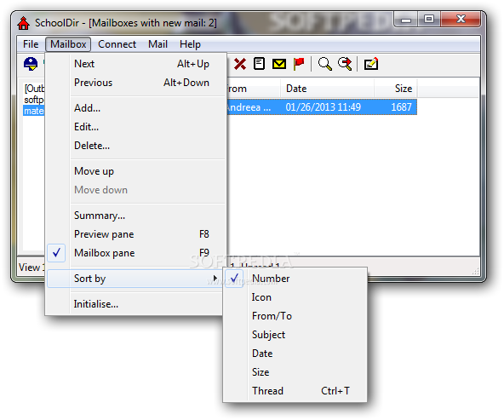Click the Size column header
Screen dimensions: 504x420
click(396, 89)
